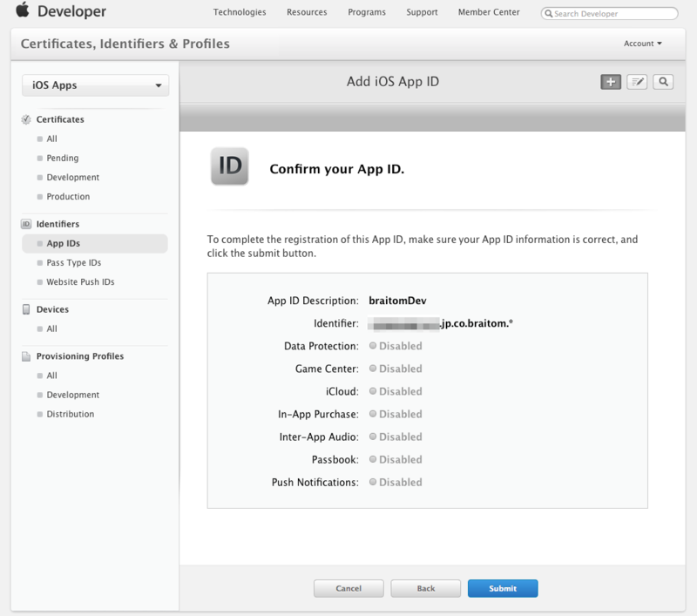The width and height of the screenshot is (697, 616).
Task: Click the Apple Developer logo
Action: click(x=60, y=10)
